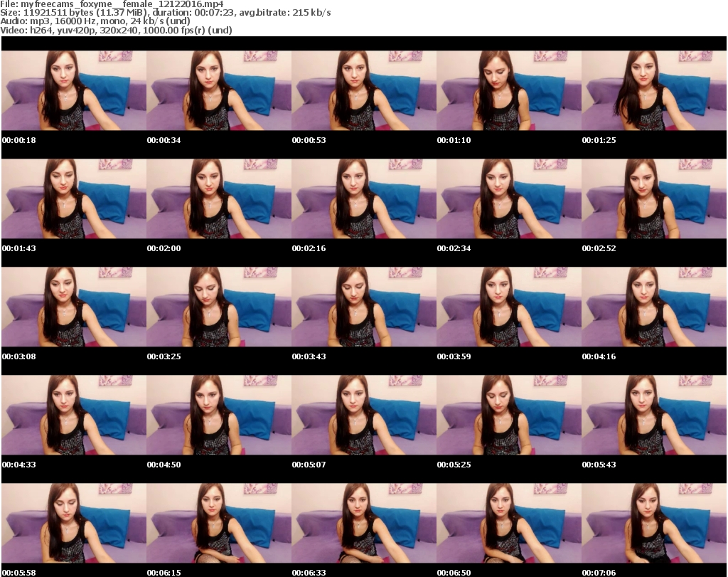Select the thumbnail above timestamp 00:04:50
728x577 pixels.
(219, 415)
